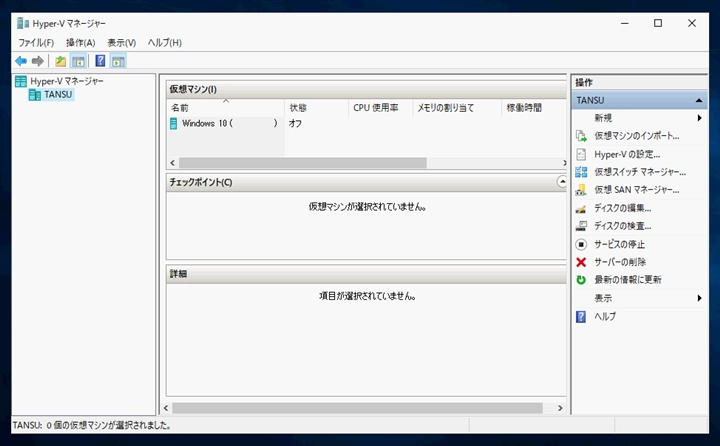This screenshot has width=720, height=446.
Task: Click the Hyper-V マネージャー title bar app icon
Action: point(23,23)
